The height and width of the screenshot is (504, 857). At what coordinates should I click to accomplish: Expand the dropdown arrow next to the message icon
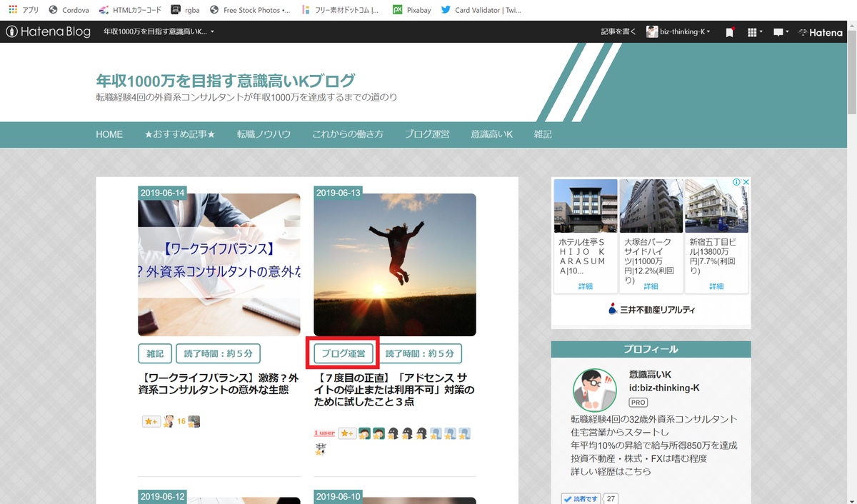786,31
